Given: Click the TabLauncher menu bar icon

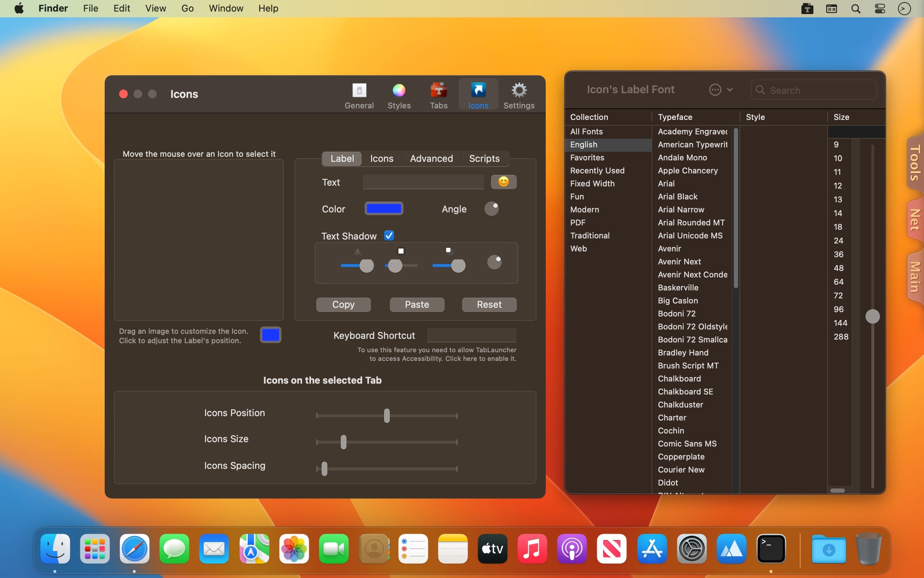Looking at the screenshot, I should 807,8.
